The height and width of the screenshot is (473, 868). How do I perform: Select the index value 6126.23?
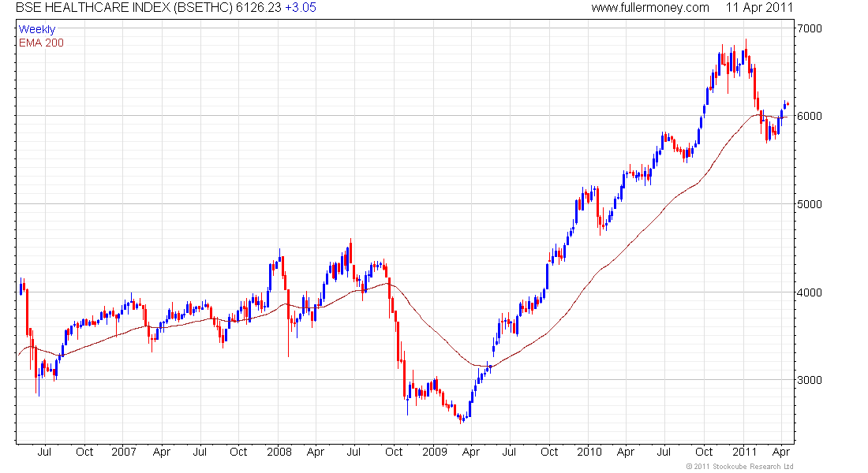point(259,8)
